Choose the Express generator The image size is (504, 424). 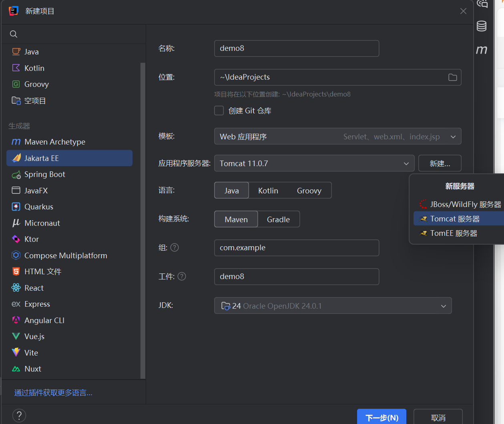pos(69,304)
